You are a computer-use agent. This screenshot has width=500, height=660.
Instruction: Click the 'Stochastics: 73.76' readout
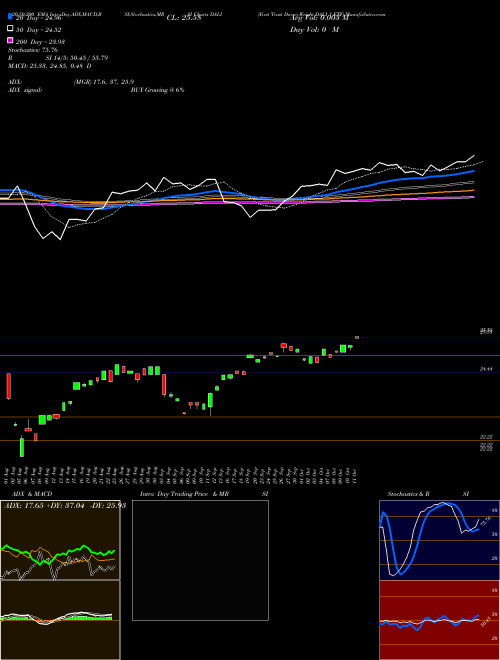[33, 50]
